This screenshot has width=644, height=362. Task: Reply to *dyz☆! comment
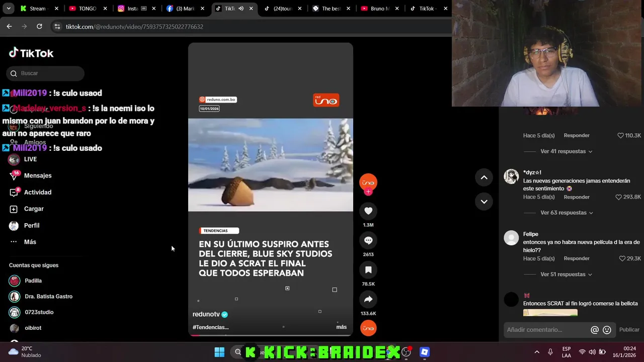[577, 197]
